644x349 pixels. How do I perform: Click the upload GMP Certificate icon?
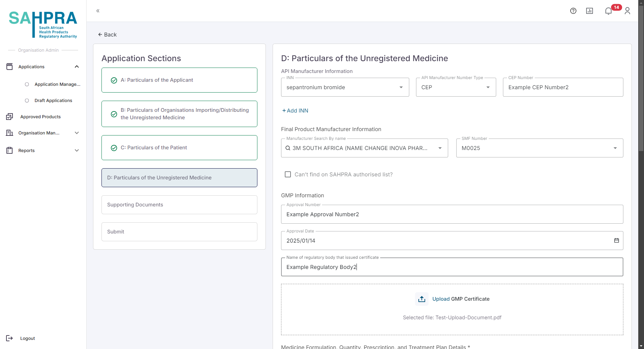click(421, 299)
